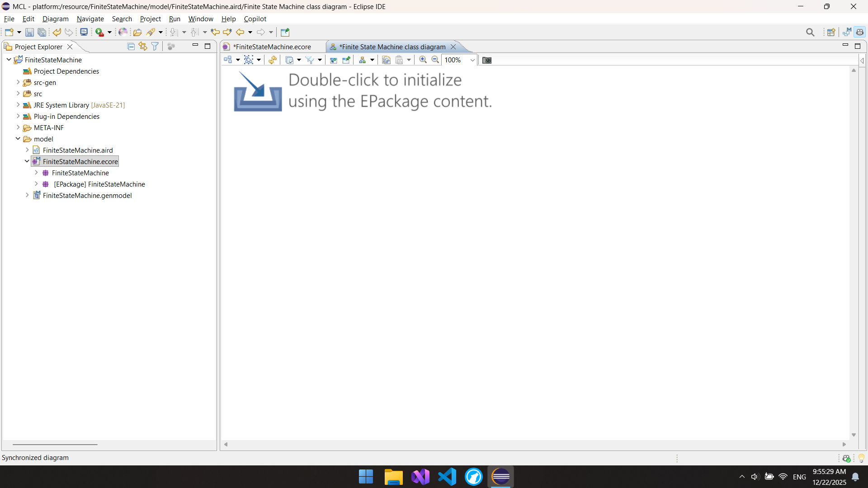This screenshot has width=868, height=488.
Task: Click the Undo arrow icon
Action: click(57, 32)
